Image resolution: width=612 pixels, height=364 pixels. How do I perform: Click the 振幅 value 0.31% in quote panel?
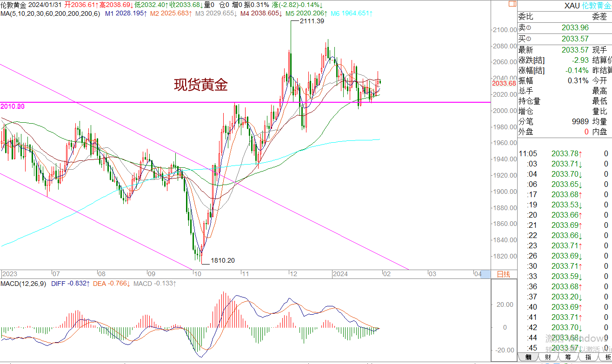(x=579, y=80)
